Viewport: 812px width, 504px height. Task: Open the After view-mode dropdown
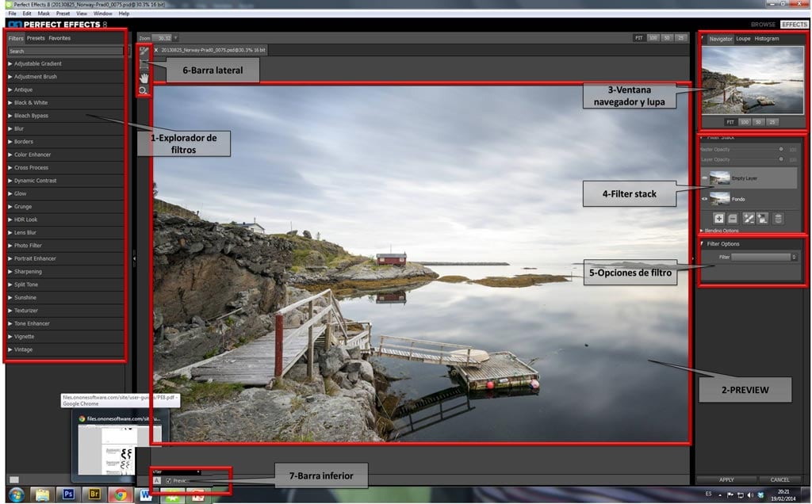click(x=175, y=472)
